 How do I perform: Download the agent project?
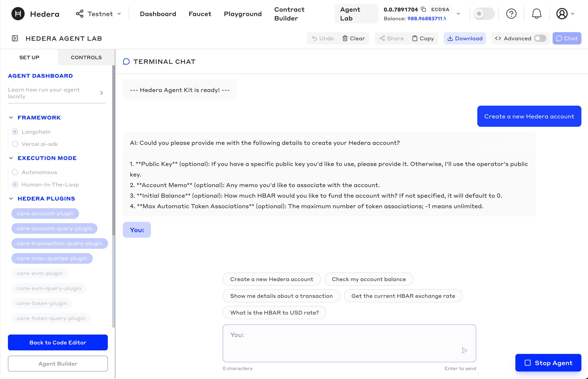(465, 38)
